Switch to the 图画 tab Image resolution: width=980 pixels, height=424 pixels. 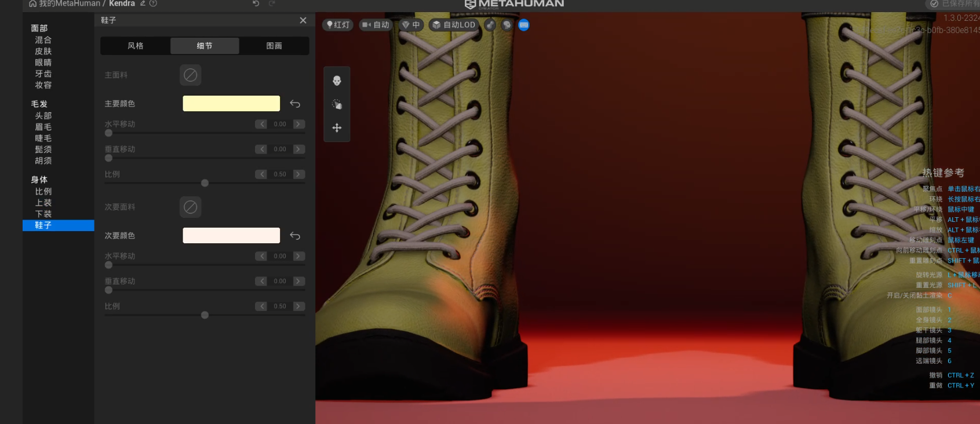(274, 46)
